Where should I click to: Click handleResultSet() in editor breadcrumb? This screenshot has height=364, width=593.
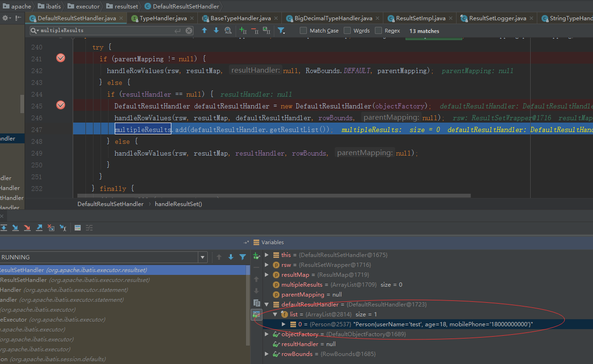[x=178, y=204]
